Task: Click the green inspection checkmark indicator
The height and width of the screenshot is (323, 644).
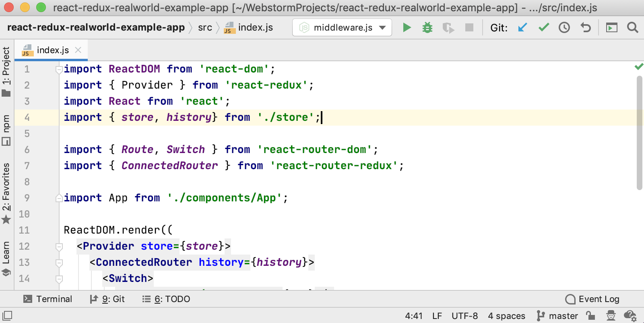Action: 639,66
